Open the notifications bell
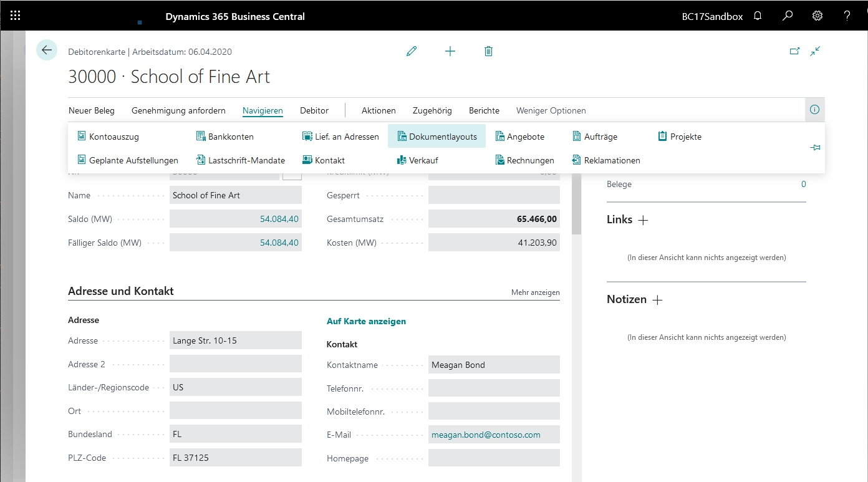The width and height of the screenshot is (868, 482). coord(758,16)
